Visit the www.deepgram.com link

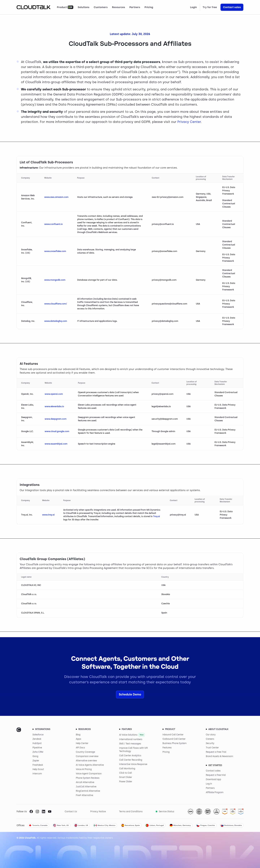(x=56, y=419)
